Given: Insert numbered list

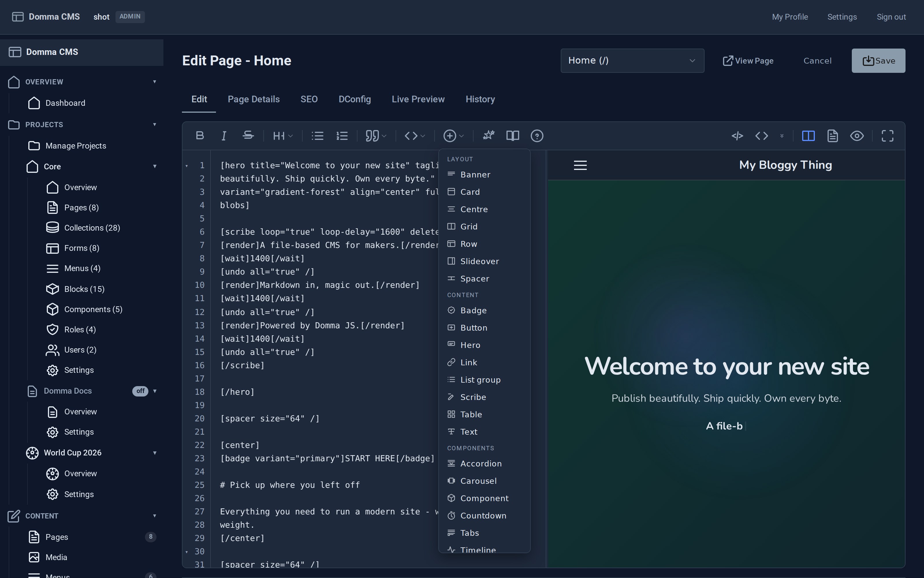Looking at the screenshot, I should (x=342, y=136).
